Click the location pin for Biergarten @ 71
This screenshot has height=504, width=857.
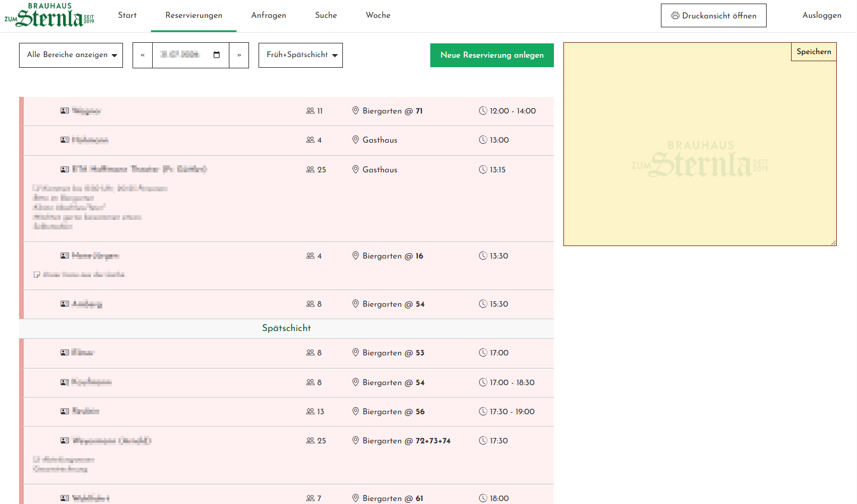[x=355, y=111]
